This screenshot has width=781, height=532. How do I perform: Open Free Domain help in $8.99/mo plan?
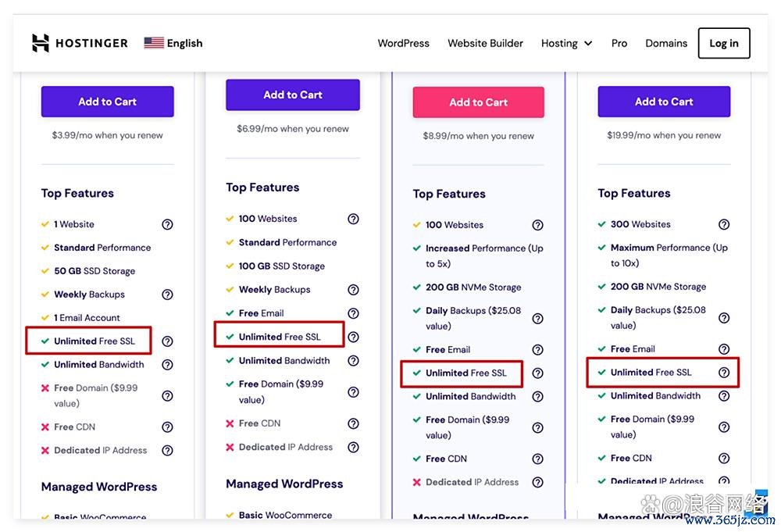(x=537, y=428)
